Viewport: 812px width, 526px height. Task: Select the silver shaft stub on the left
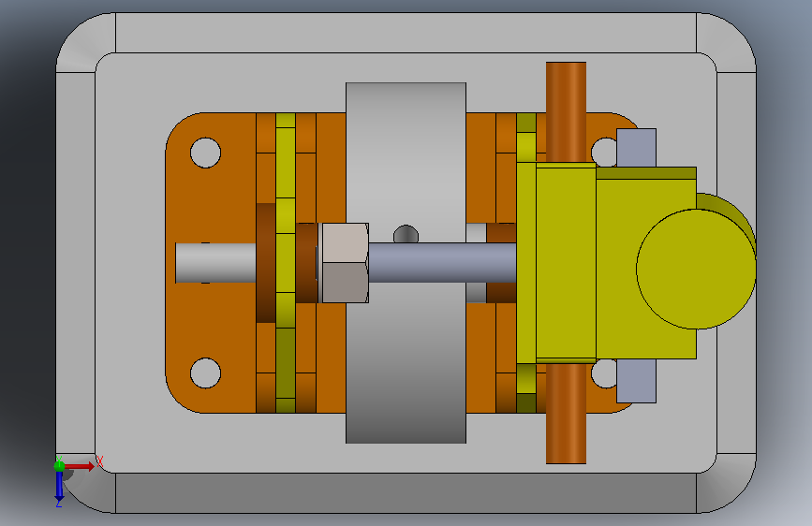[216, 263]
